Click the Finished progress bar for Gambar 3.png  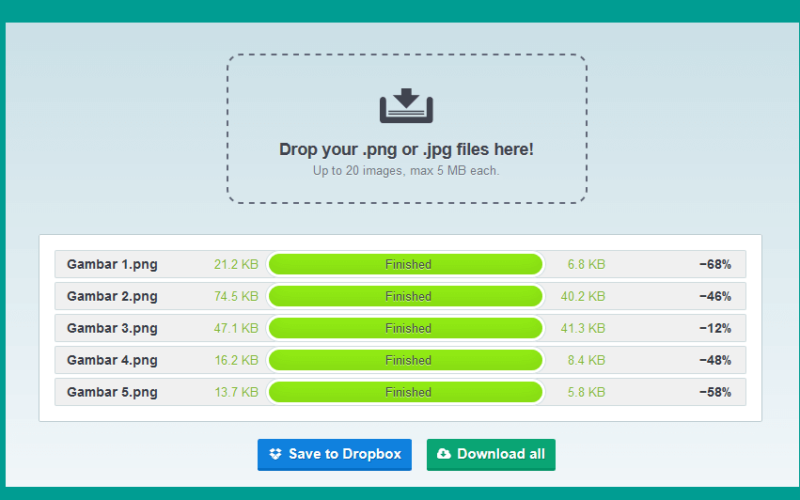tap(406, 328)
